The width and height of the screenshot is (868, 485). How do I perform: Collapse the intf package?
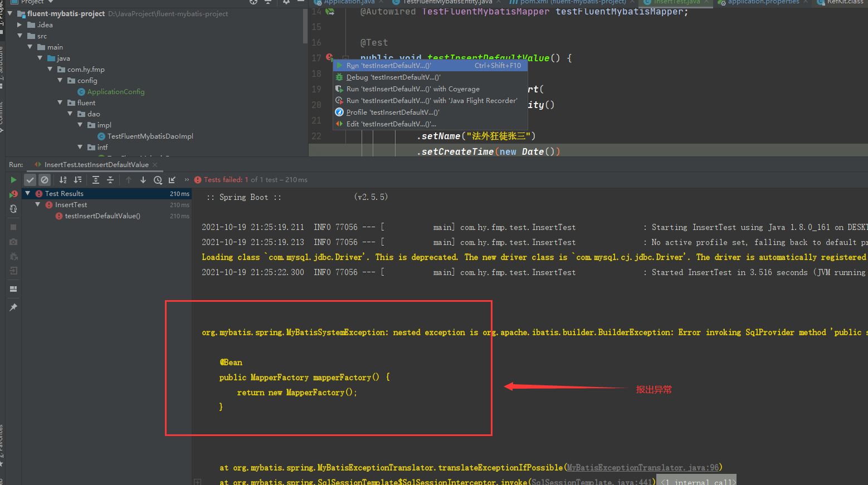[x=80, y=147]
